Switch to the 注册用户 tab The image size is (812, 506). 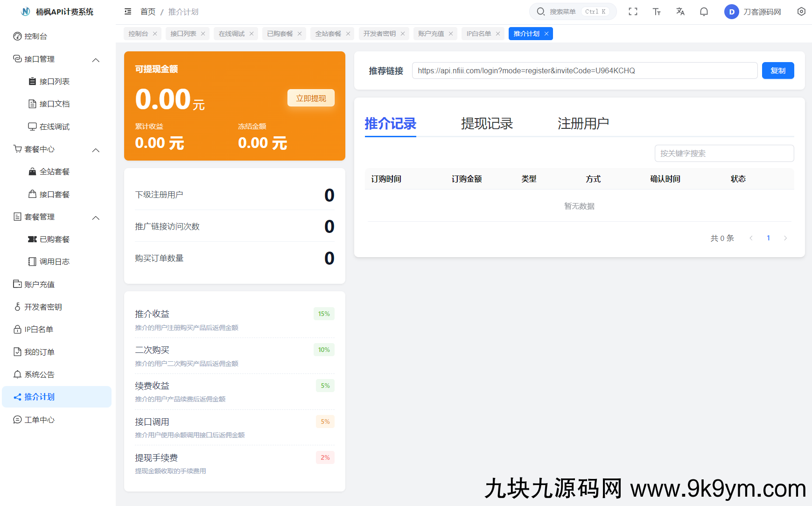click(583, 124)
